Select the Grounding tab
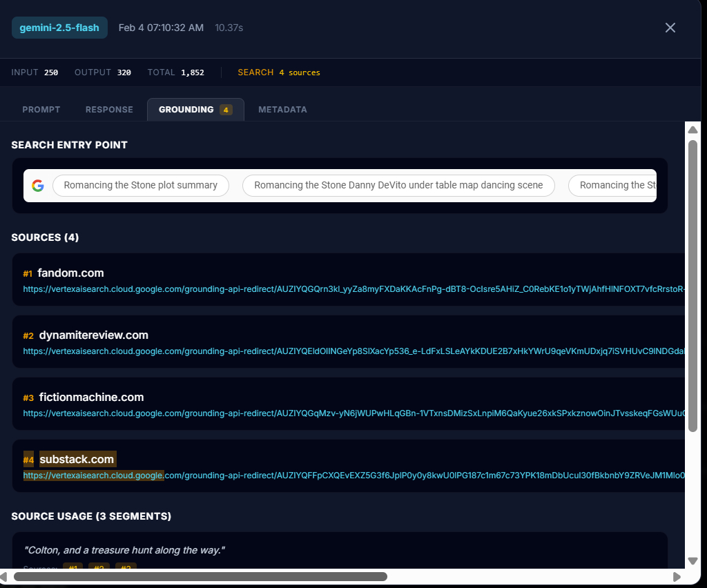 [x=195, y=110]
